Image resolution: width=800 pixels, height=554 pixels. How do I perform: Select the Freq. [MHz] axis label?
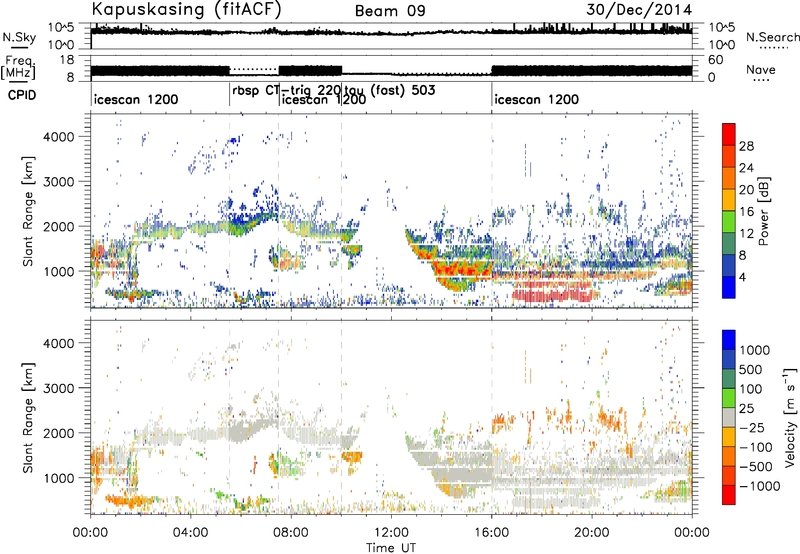(x=18, y=68)
